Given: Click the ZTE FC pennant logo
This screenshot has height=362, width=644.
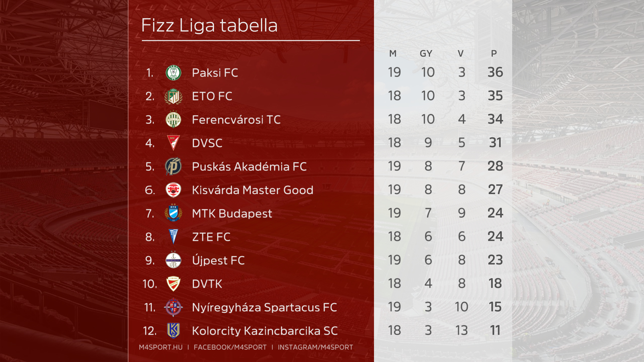Looking at the screenshot, I should click(x=173, y=237).
